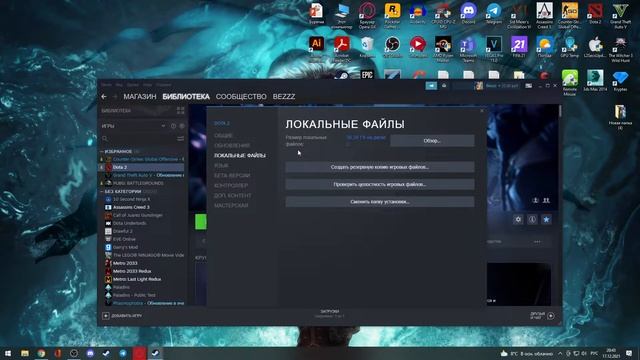Select Metro 2033 Redux in library
This screenshot has height=360, width=640.
(x=142, y=271)
